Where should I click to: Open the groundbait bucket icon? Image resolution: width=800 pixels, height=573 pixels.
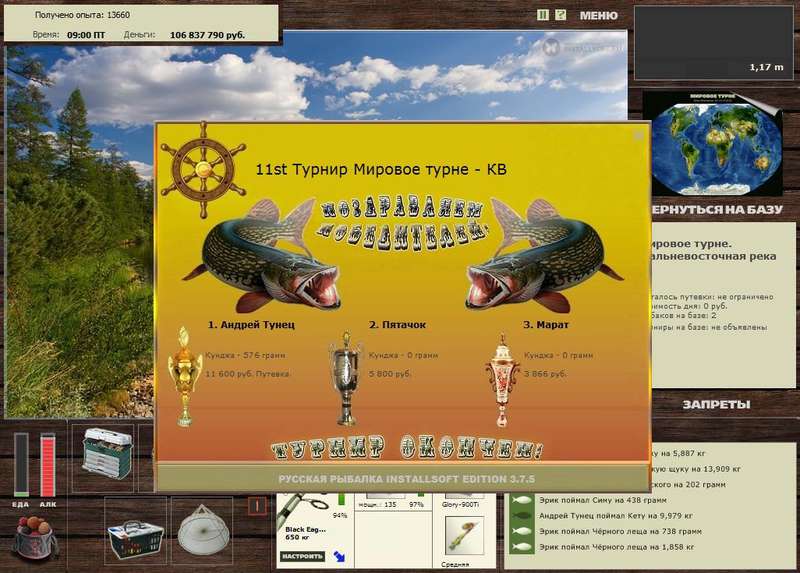click(34, 538)
